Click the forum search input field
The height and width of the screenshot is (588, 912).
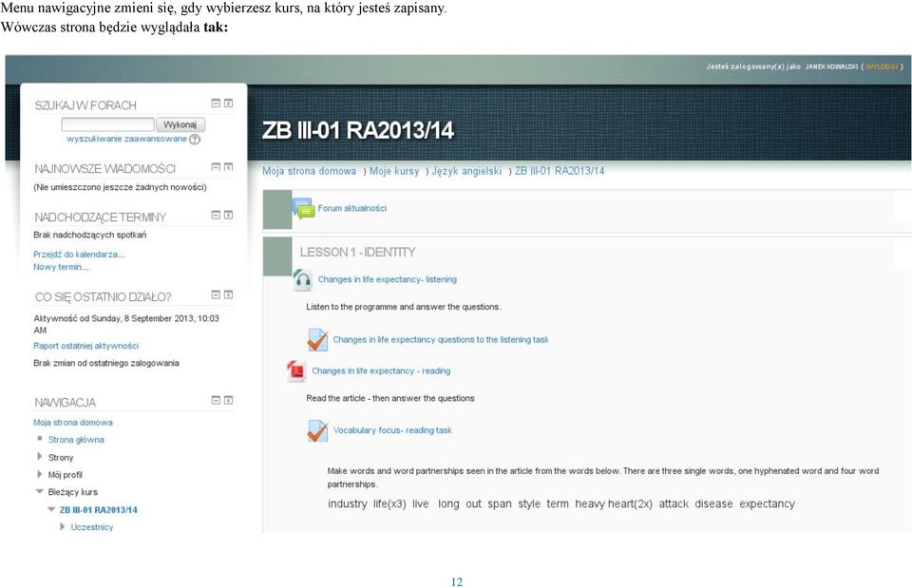click(x=107, y=124)
